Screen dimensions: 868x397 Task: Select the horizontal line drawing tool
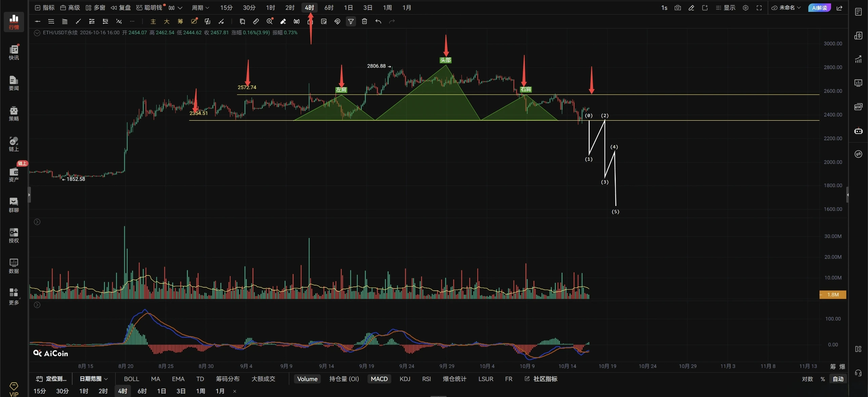[38, 21]
